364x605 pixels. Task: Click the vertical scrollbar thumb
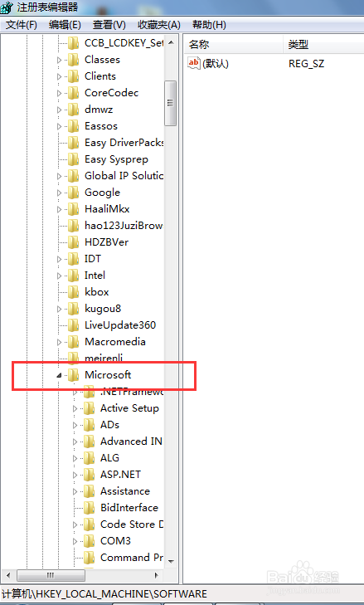tap(171, 103)
